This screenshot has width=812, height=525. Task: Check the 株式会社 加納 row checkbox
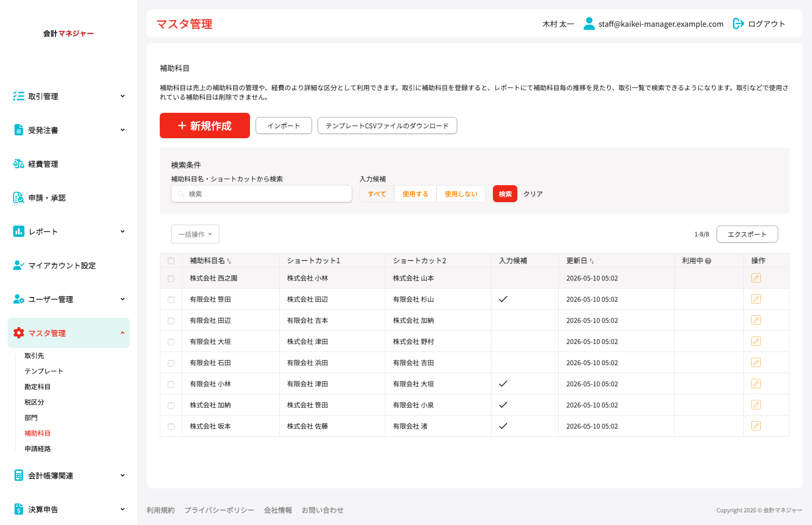pyautogui.click(x=171, y=406)
